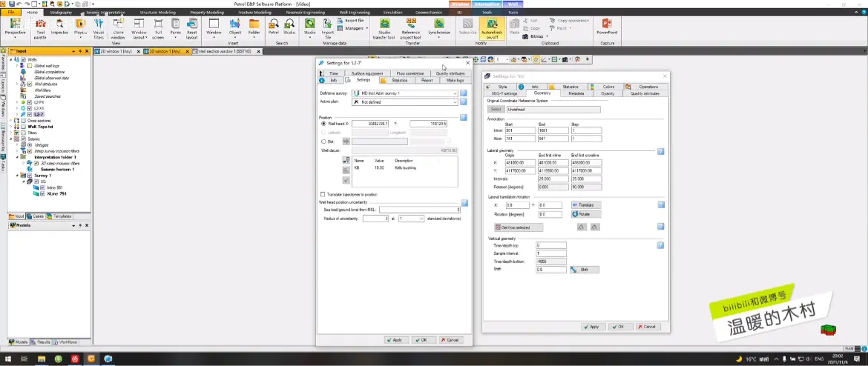Toggle the L2-7 well checkbox
This screenshot has width=868, height=366.
(x=30, y=114)
